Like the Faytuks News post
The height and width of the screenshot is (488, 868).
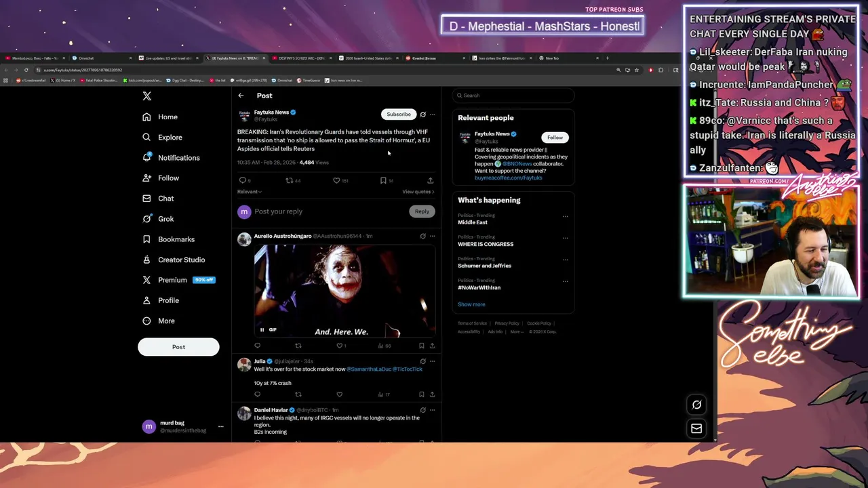[336, 180]
